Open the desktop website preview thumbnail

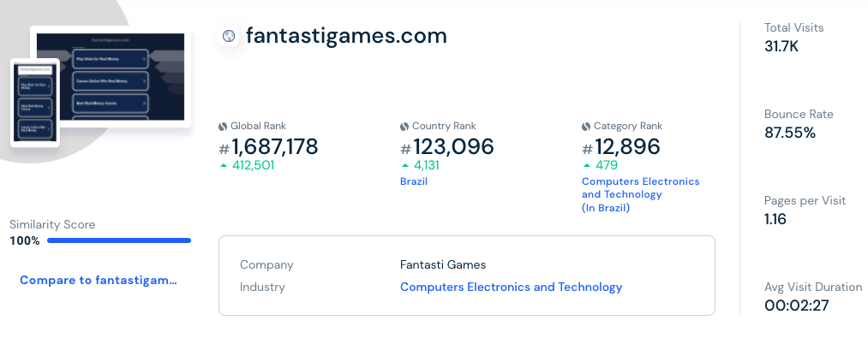(x=111, y=76)
